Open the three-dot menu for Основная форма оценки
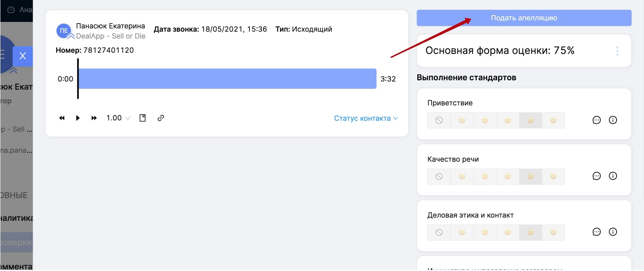Image resolution: width=644 pixels, height=271 pixels. [x=617, y=51]
